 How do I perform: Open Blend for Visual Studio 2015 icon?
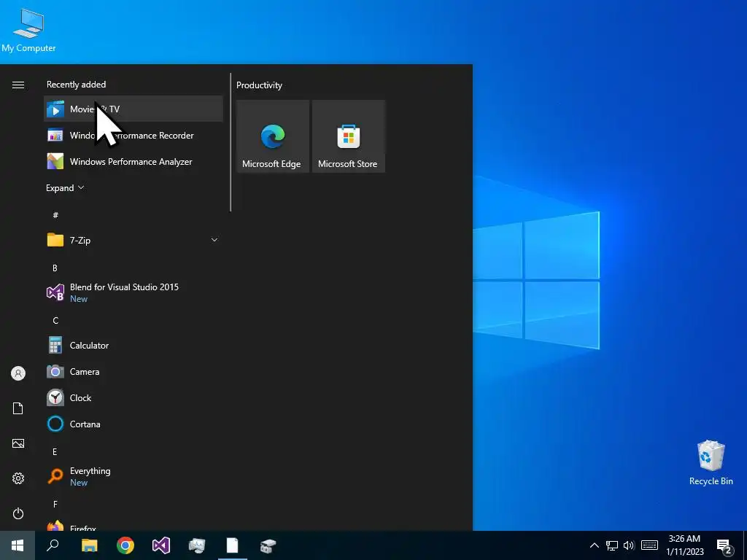[x=55, y=292]
